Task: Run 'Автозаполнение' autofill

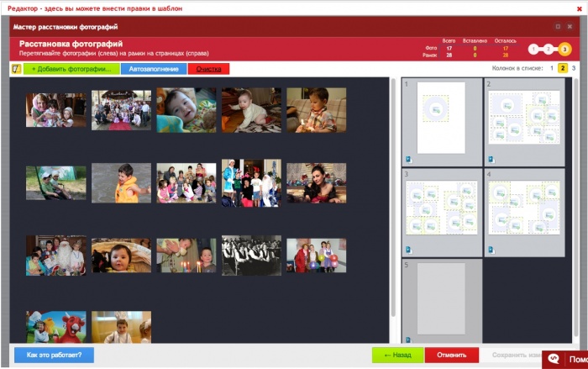Action: [x=154, y=69]
